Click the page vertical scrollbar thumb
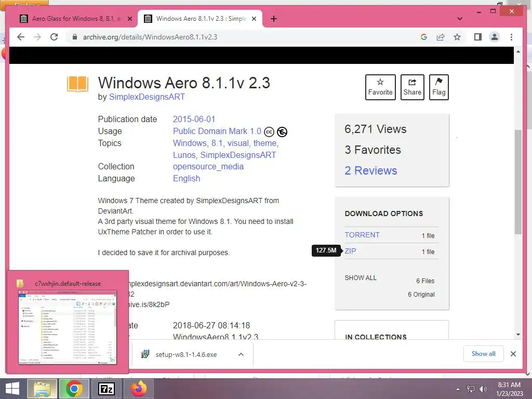Viewport: 532px width, 399px height. (x=518, y=181)
